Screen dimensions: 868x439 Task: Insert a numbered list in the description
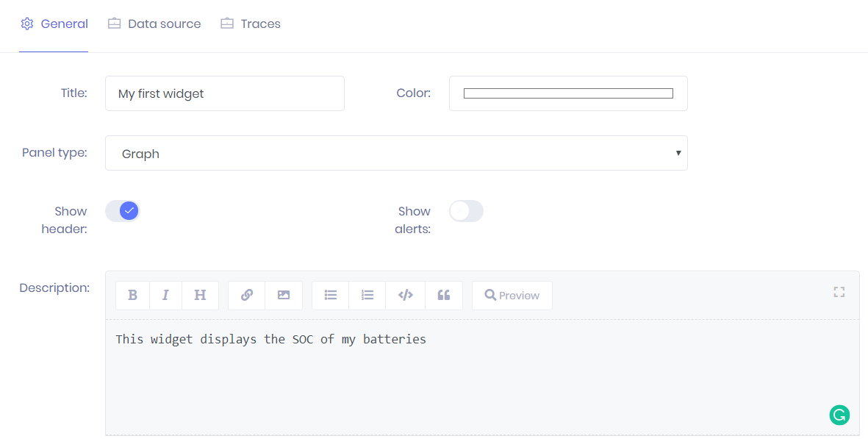coord(367,295)
